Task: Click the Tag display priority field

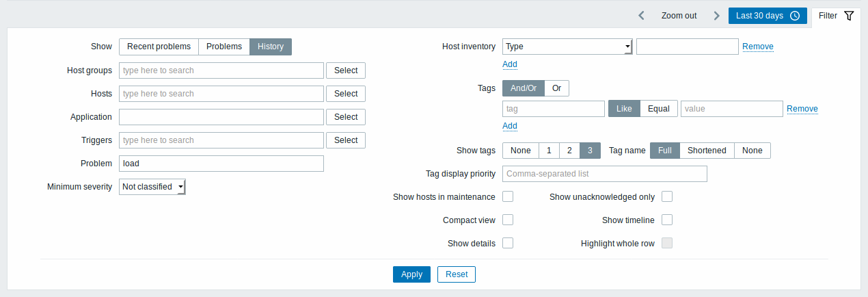Action: [604, 174]
